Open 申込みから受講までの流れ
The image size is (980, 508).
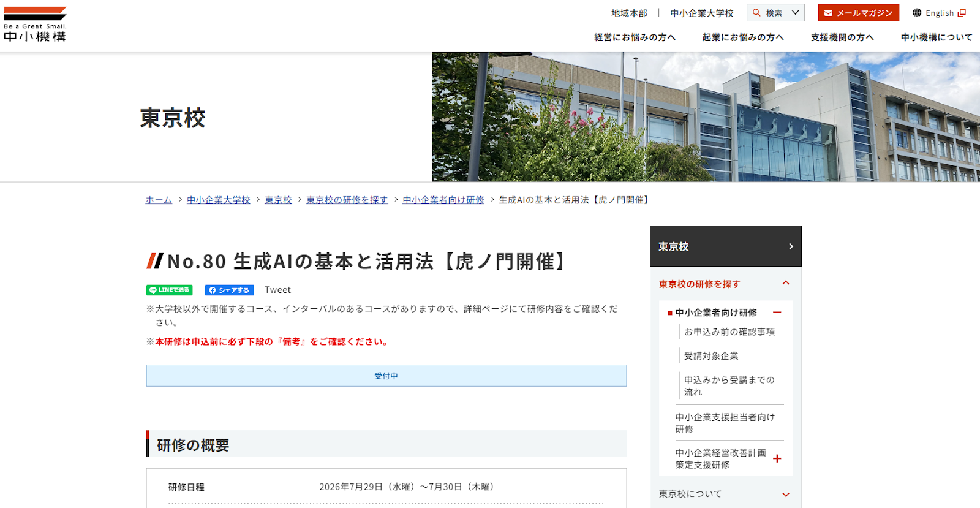coord(729,386)
